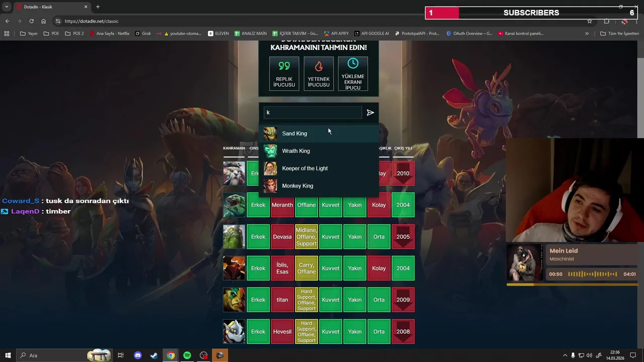Choose Monkey King from suggestions
The width and height of the screenshot is (644, 362).
point(318,186)
